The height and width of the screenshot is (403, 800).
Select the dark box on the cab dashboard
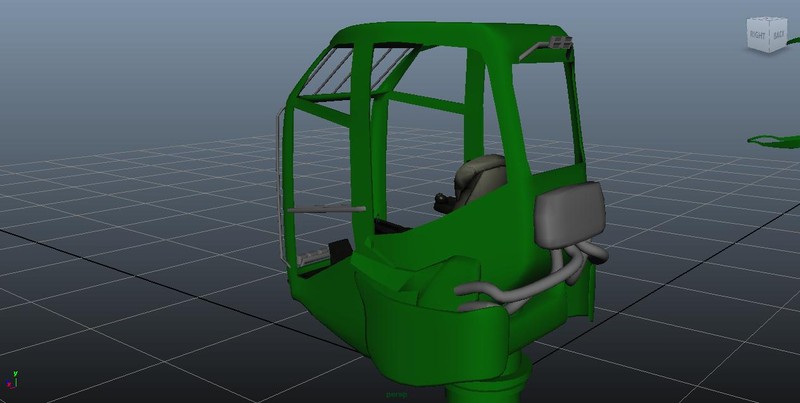click(x=338, y=248)
